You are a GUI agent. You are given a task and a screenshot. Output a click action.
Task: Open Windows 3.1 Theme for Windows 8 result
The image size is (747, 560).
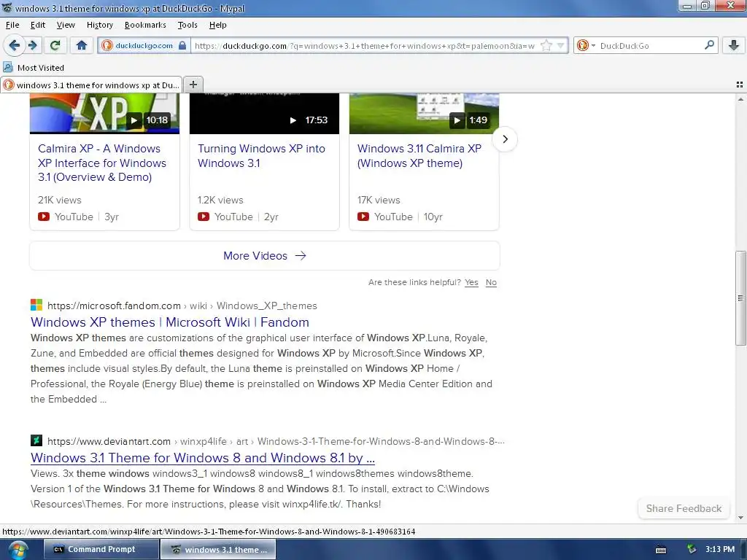203,458
